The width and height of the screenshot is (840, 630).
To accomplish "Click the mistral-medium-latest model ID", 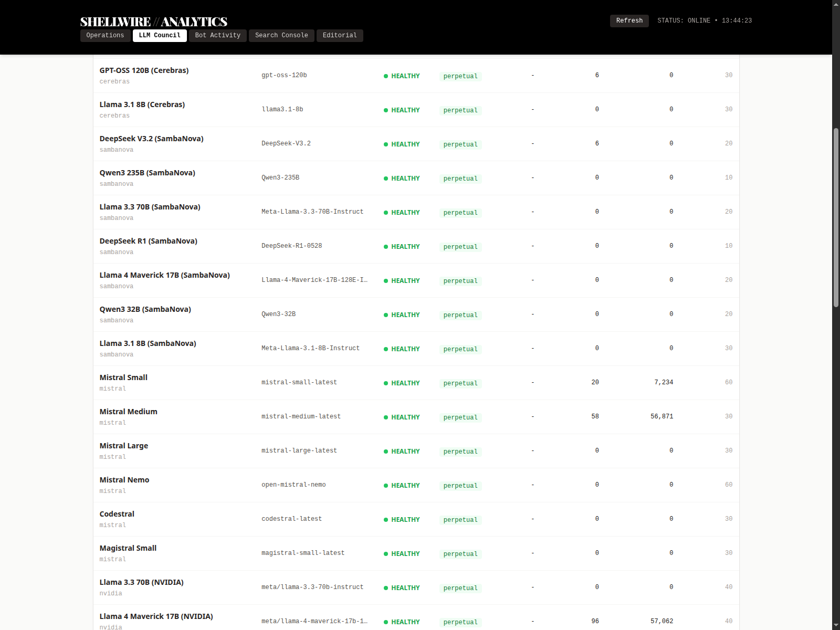I will pyautogui.click(x=301, y=416).
